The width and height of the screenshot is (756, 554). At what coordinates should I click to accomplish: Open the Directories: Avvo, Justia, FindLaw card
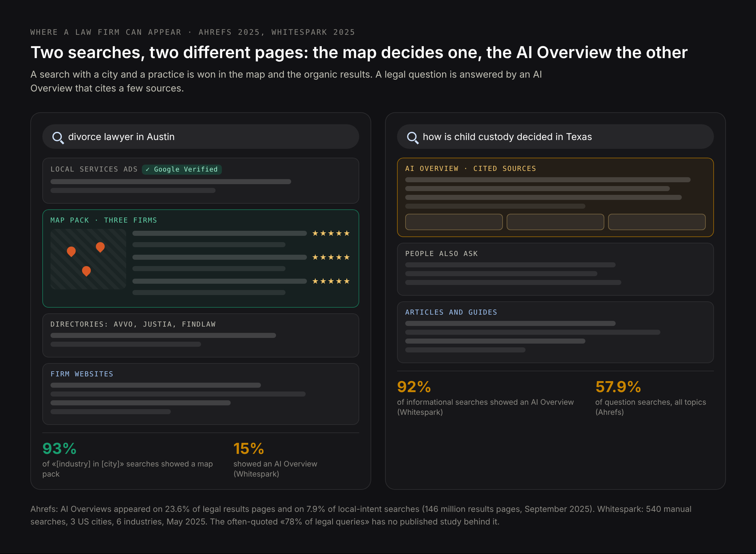tap(200, 335)
